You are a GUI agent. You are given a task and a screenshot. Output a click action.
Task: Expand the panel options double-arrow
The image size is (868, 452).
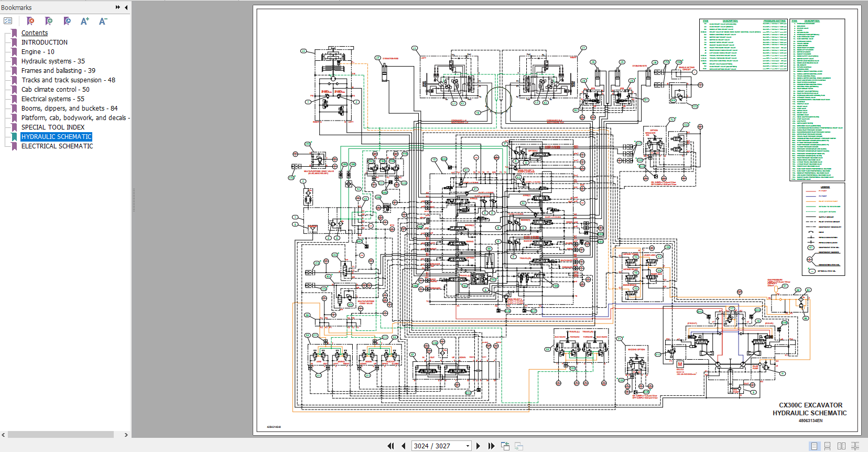click(117, 7)
